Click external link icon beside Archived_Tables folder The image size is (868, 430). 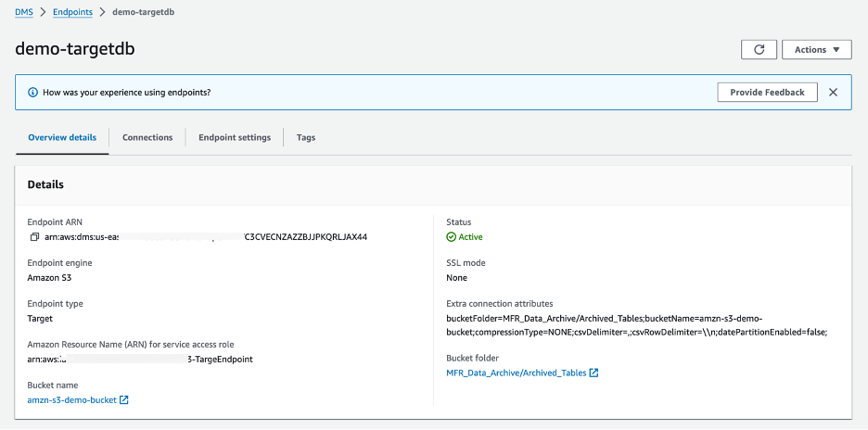tap(594, 373)
